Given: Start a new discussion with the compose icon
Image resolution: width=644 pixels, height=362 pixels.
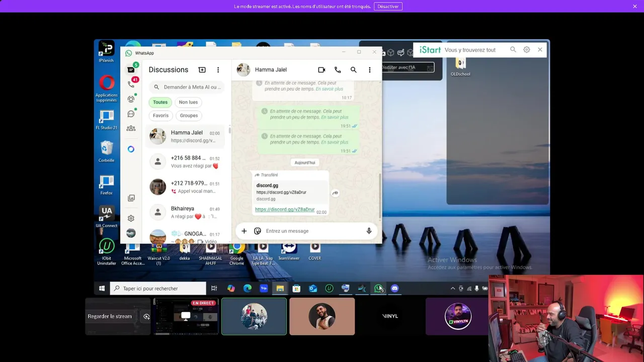Looking at the screenshot, I should [x=202, y=70].
